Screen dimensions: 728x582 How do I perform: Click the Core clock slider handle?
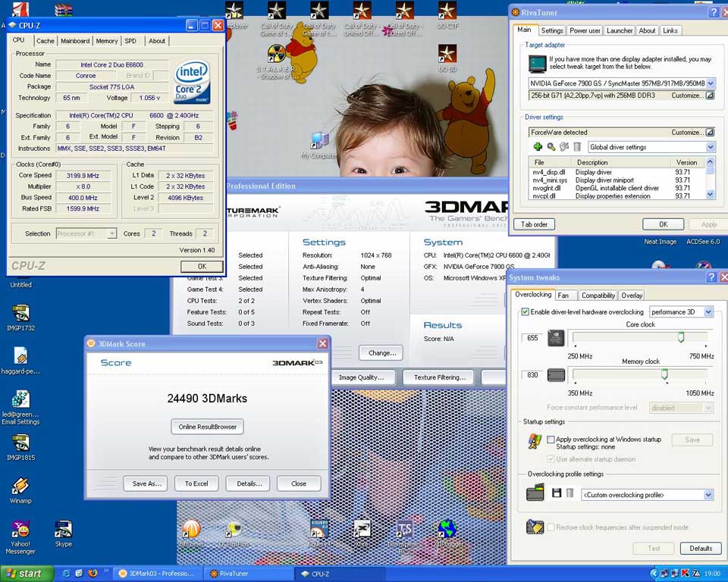coord(681,337)
